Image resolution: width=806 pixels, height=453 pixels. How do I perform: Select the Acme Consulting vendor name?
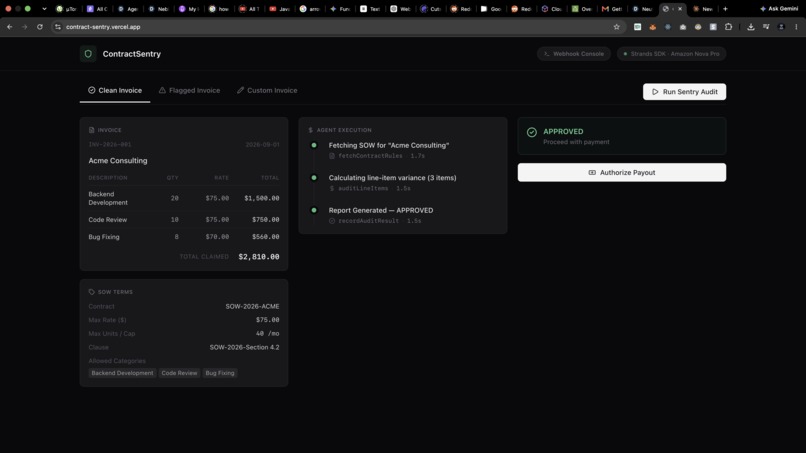(x=118, y=160)
